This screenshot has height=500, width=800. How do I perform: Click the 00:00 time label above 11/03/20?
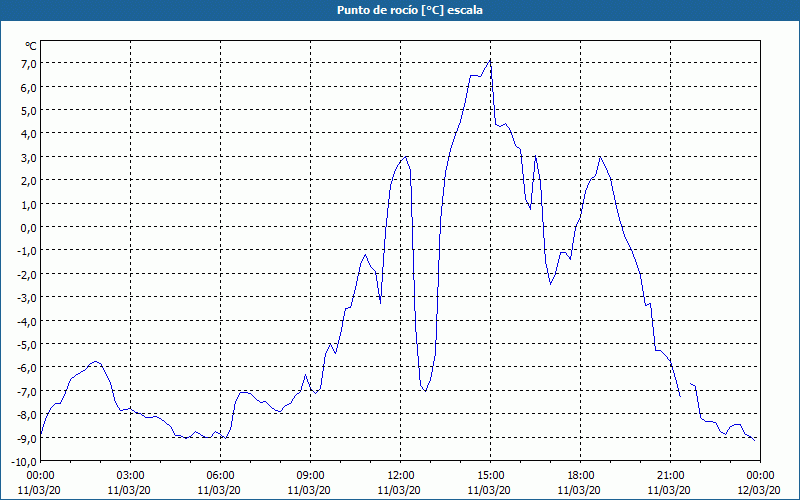40,476
